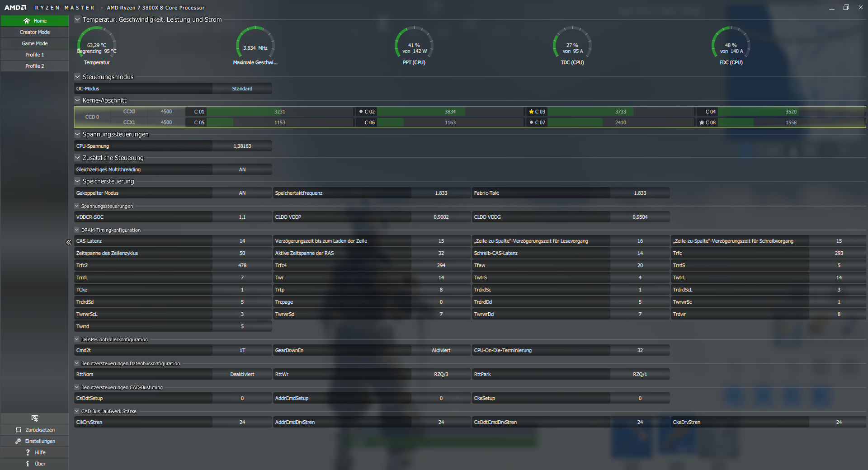The image size is (868, 470).
Task: Click GearDownEn Aktiviert value
Action: pyautogui.click(x=441, y=350)
